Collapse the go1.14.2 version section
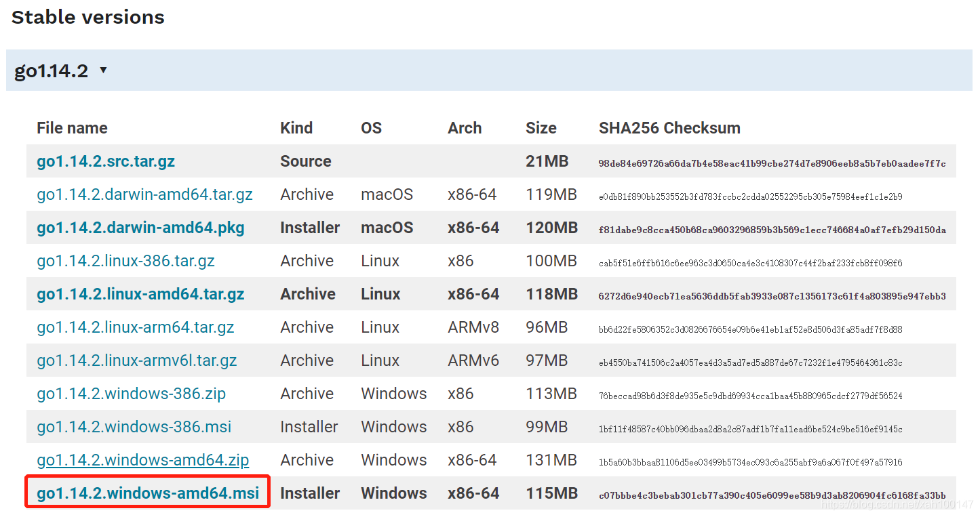Screen dimensions: 980x517 point(103,70)
